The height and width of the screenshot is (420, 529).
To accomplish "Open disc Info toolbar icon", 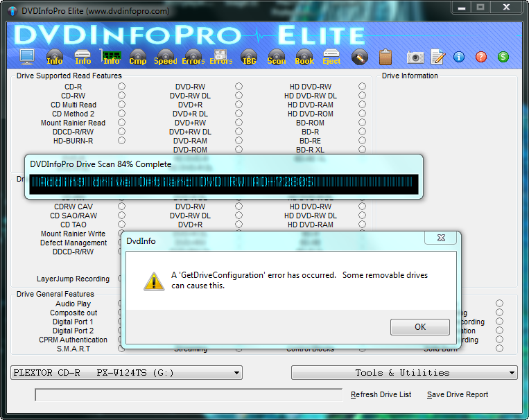I will (x=55, y=57).
